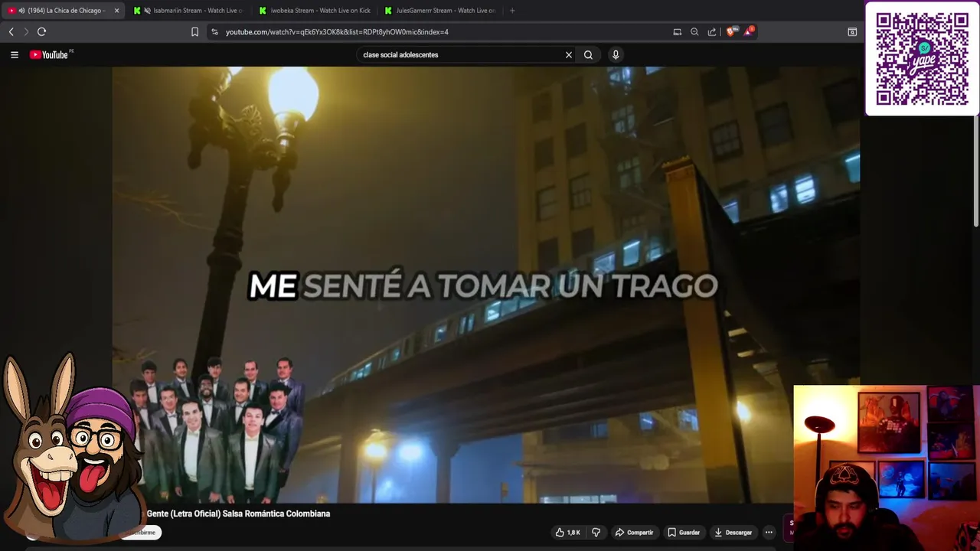
Task: Open the browser sidebar panel icon
Action: click(x=851, y=31)
